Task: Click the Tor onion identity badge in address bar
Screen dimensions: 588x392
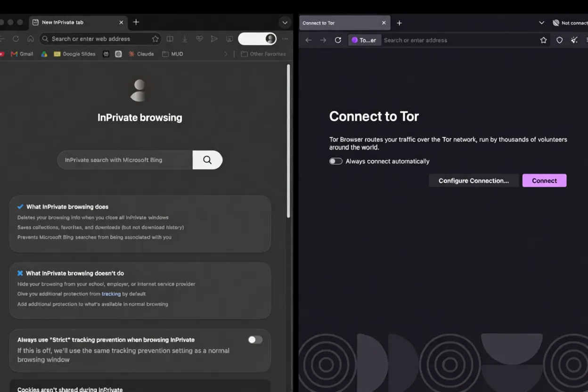Action: [364, 40]
